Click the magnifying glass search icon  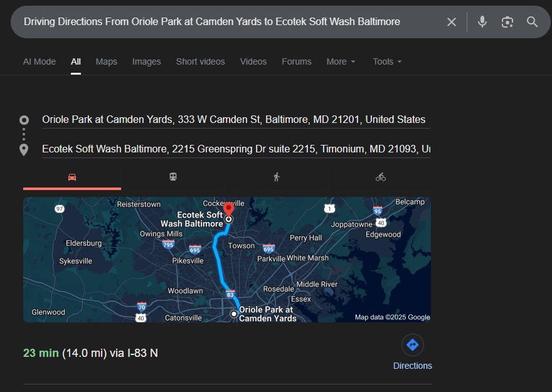533,22
